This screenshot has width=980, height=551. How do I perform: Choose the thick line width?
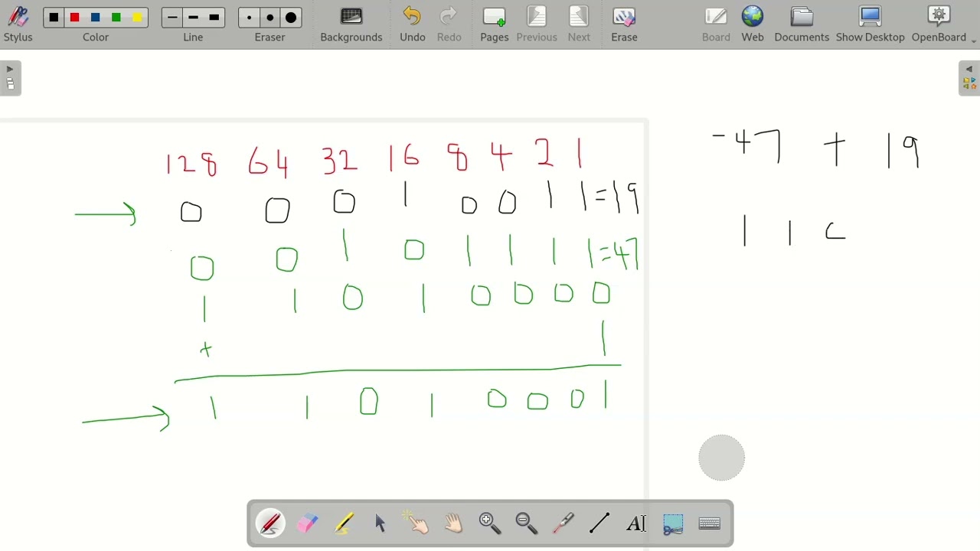pyautogui.click(x=214, y=18)
